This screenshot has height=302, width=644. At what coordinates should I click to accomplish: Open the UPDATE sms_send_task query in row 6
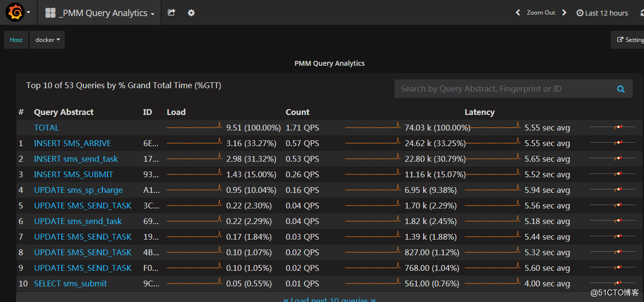click(78, 221)
